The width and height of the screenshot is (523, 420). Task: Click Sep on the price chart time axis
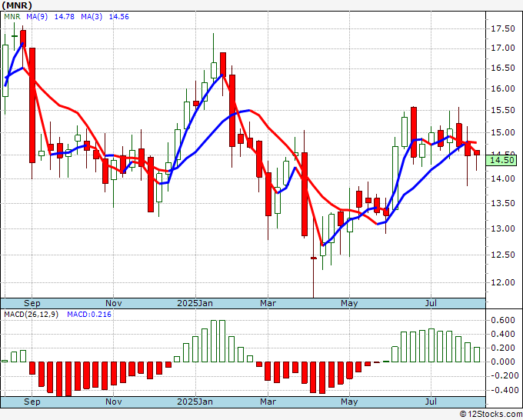pos(32,303)
